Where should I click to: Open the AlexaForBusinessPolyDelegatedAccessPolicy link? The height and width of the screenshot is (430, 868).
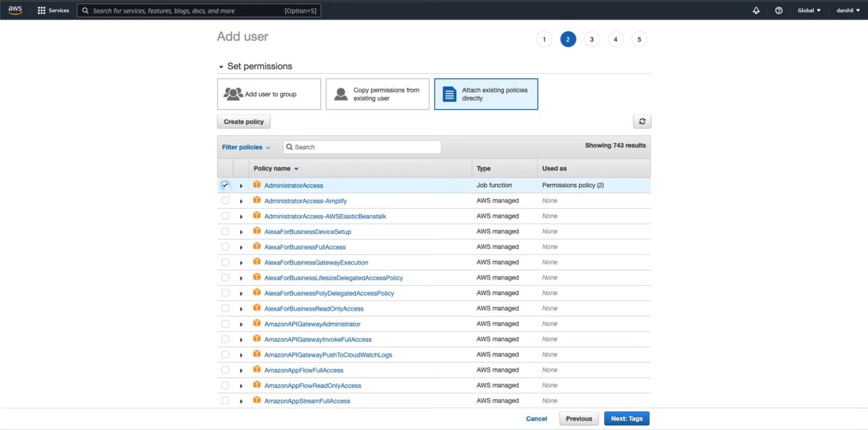point(329,293)
